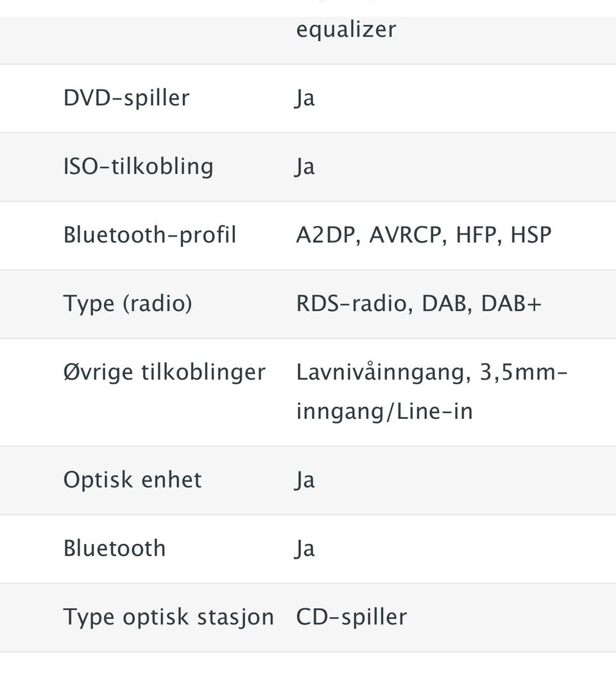Click the "Ja" value for DVD-spiller

coord(305,98)
